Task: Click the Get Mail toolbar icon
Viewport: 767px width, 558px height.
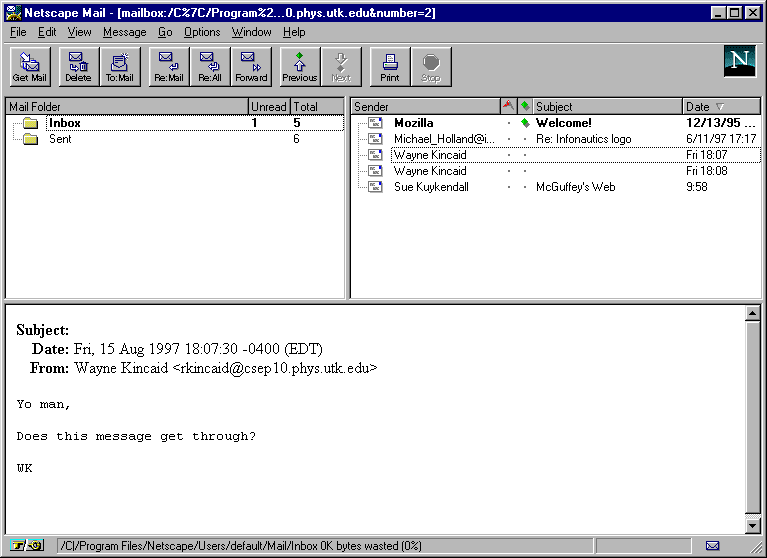Action: click(x=29, y=66)
